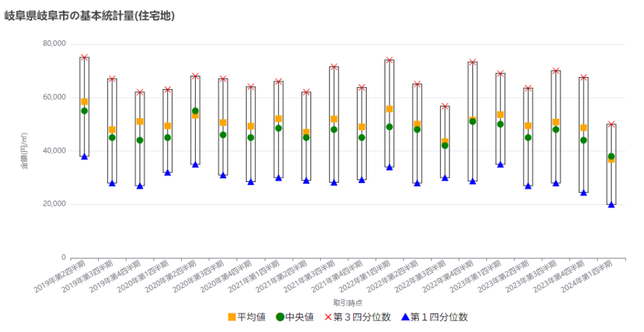Screen dimensions: 644x332
Task: Toggle the 平均値 legend entry
Action: click(x=247, y=317)
